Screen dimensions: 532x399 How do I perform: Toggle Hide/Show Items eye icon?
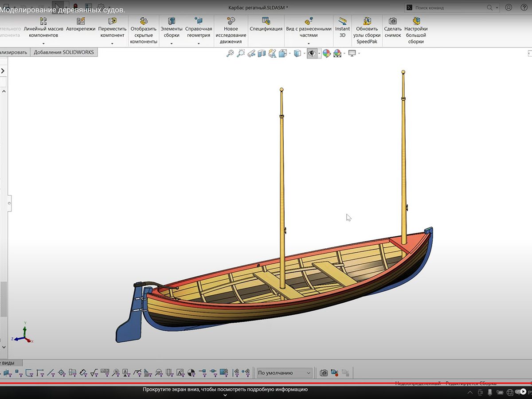[x=312, y=54]
